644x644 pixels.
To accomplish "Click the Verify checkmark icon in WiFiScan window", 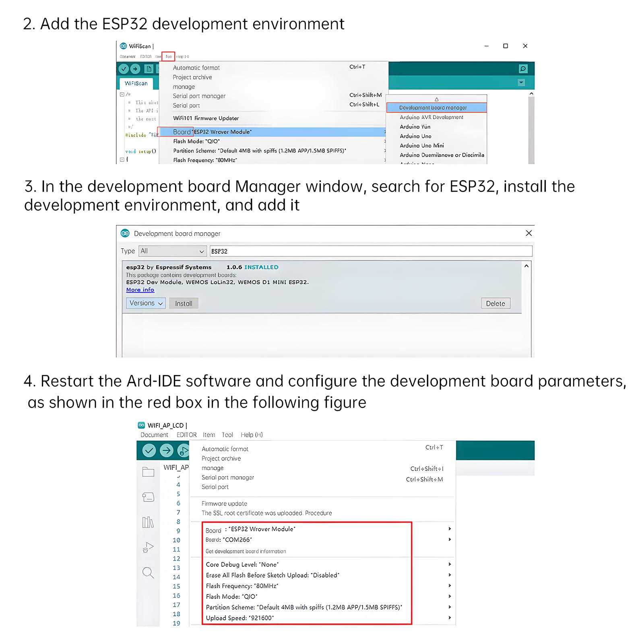I will [124, 69].
